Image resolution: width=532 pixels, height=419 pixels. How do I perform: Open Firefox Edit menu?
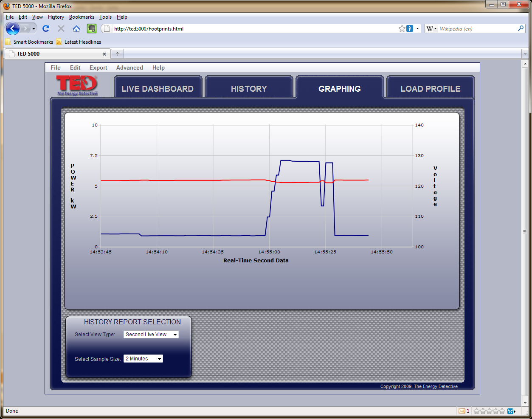coord(23,17)
